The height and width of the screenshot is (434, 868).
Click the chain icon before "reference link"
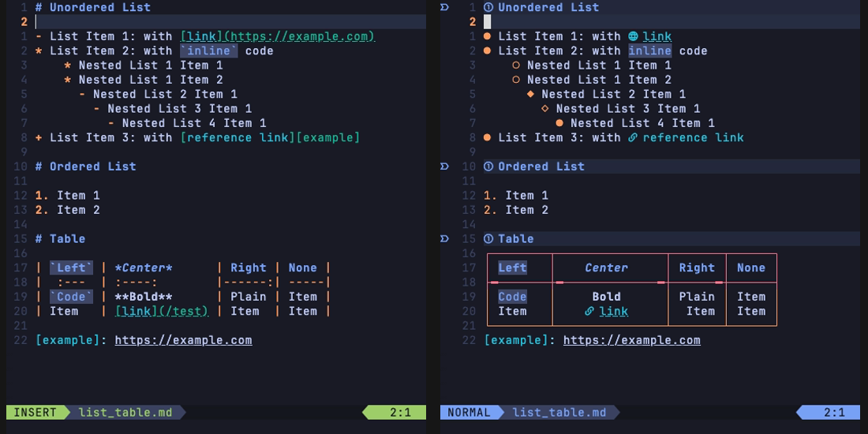tap(633, 138)
